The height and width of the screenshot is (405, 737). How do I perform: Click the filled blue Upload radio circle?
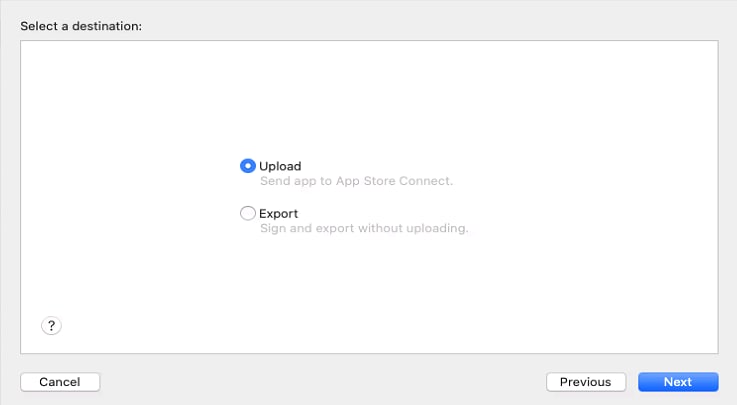(248, 166)
